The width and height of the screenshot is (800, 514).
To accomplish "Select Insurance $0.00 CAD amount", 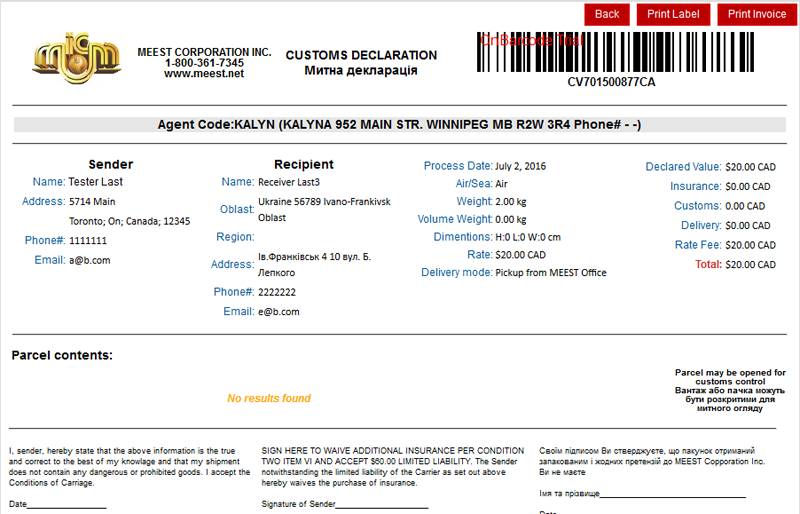I will pyautogui.click(x=747, y=187).
